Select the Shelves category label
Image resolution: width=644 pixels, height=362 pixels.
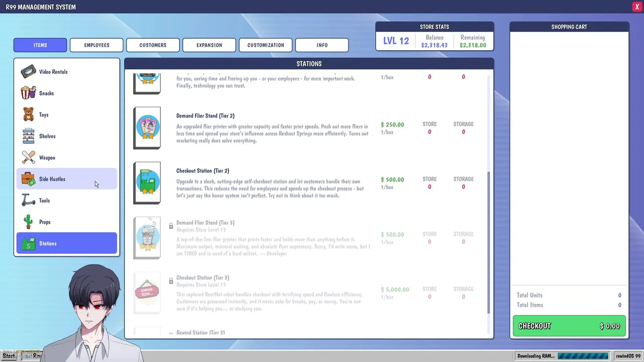pyautogui.click(x=47, y=136)
